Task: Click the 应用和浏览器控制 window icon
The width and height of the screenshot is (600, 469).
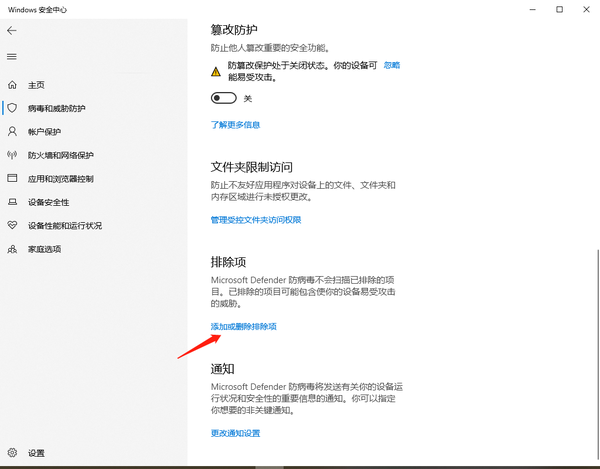Action: coord(13,178)
